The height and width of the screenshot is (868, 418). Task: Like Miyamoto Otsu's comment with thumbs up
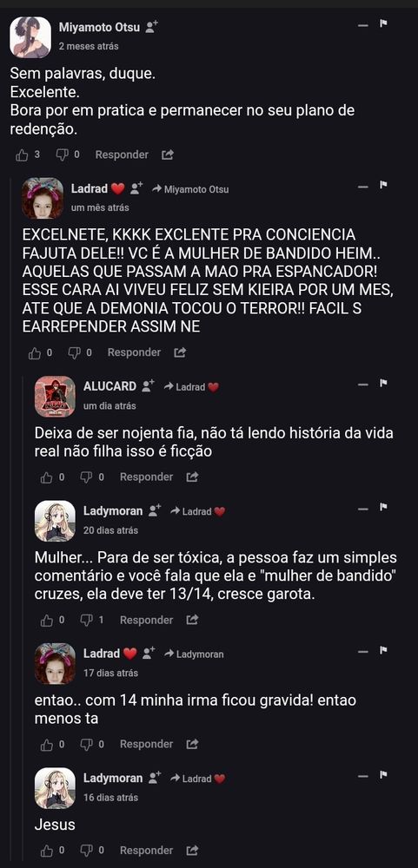(23, 155)
